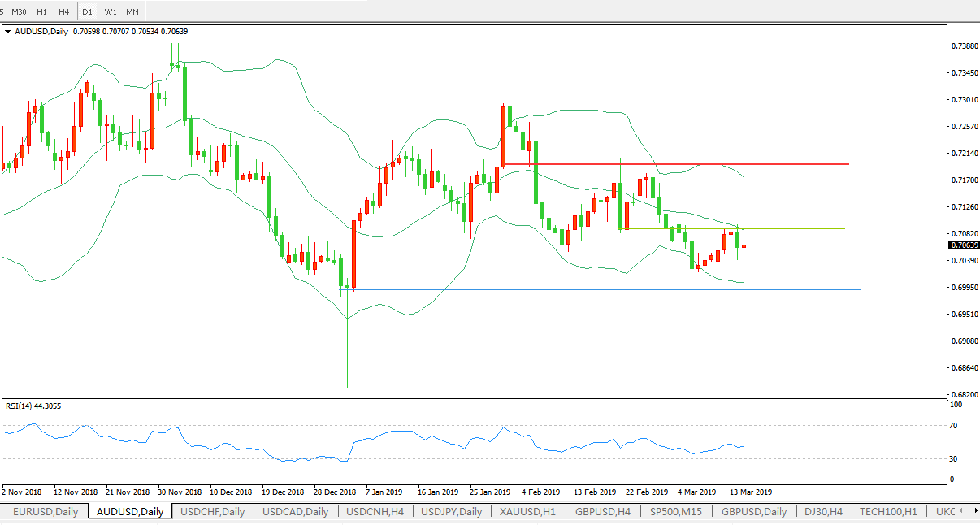
Task: Open the USDCAD,Daily chart tab
Action: (296, 511)
